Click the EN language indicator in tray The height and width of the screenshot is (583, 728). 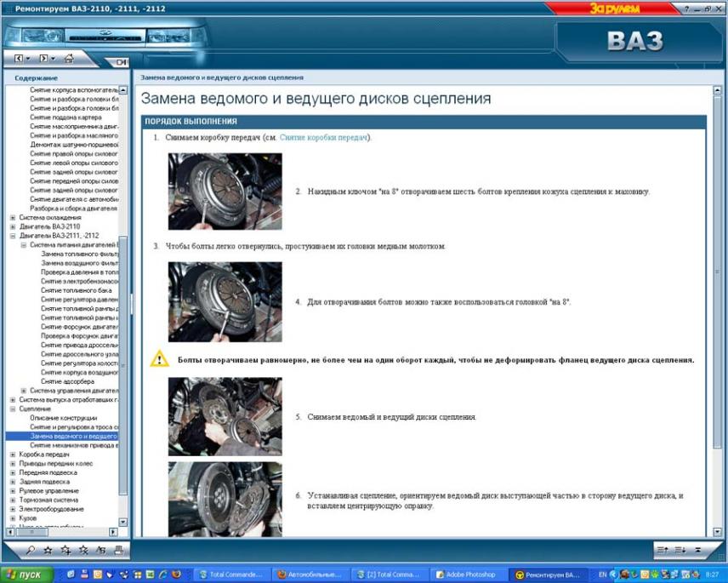pyautogui.click(x=603, y=574)
